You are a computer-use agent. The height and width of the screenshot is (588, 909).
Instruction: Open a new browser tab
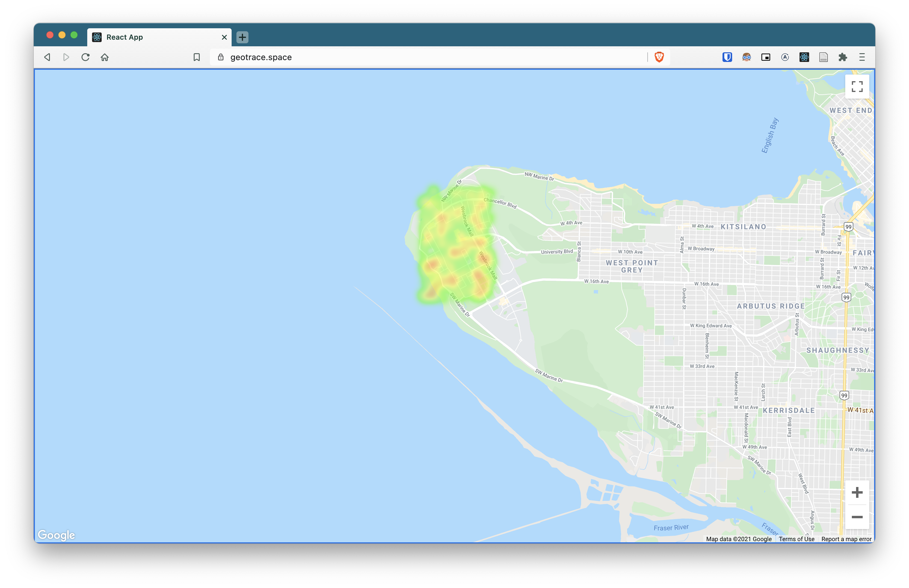click(x=242, y=37)
